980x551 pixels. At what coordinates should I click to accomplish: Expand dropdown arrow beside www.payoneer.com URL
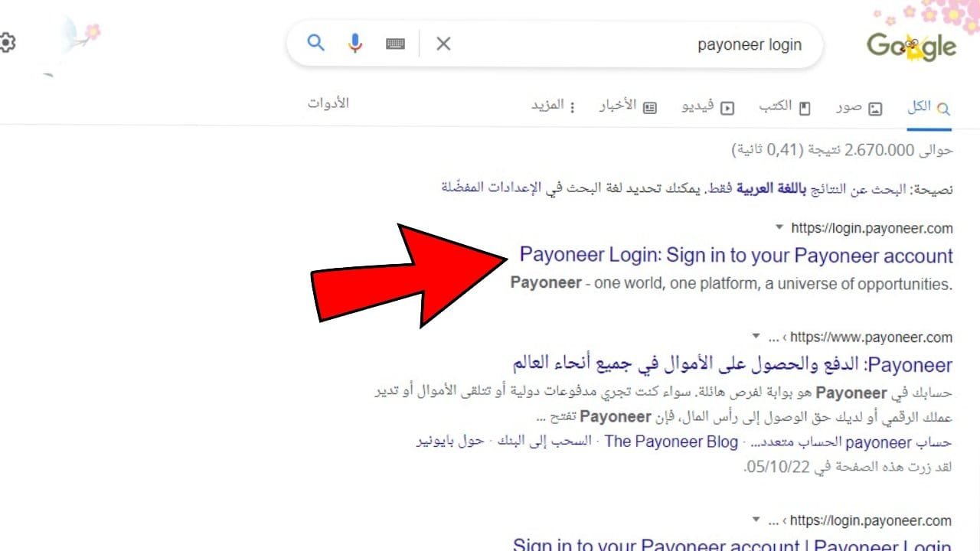[756, 337]
